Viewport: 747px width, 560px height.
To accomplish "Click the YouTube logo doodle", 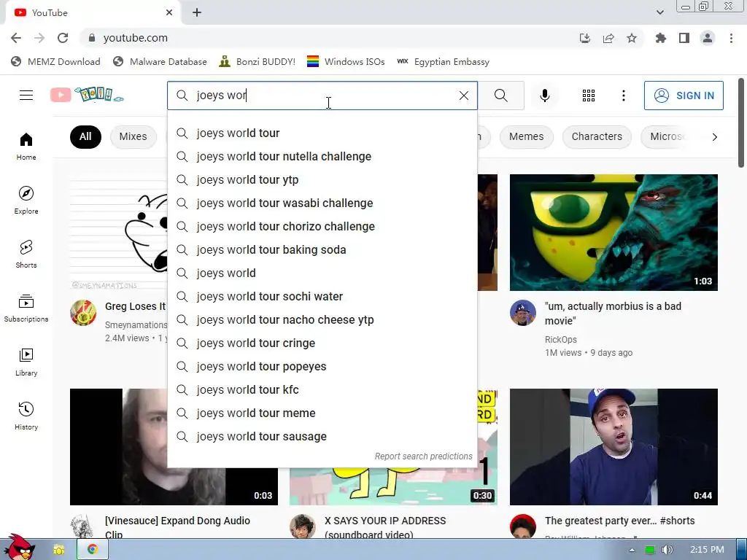I will (x=88, y=95).
